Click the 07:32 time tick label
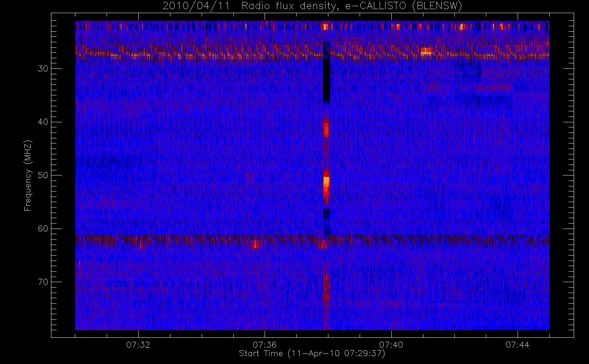This screenshot has width=589, height=364. [138, 345]
